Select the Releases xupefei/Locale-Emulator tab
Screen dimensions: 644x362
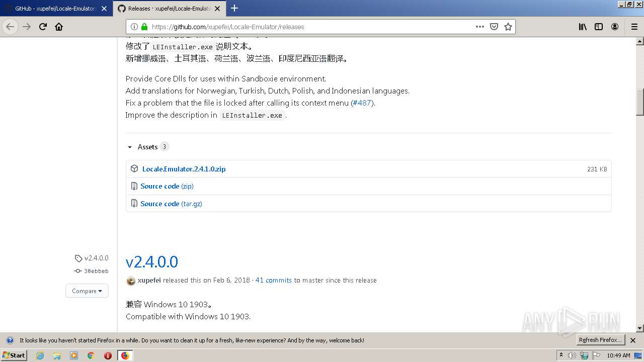click(169, 8)
